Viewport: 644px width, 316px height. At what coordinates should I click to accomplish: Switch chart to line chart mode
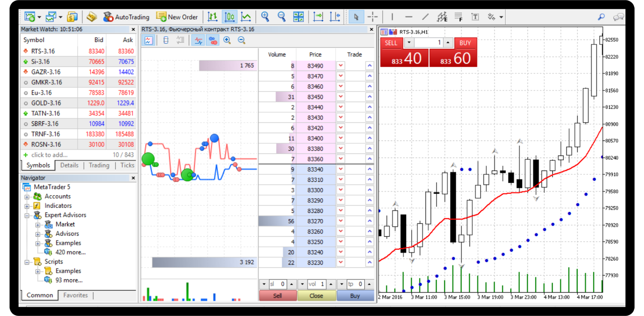pos(246,17)
